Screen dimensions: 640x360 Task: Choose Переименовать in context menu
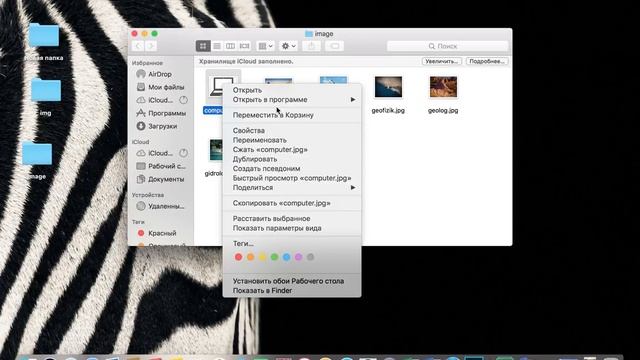pyautogui.click(x=291, y=140)
